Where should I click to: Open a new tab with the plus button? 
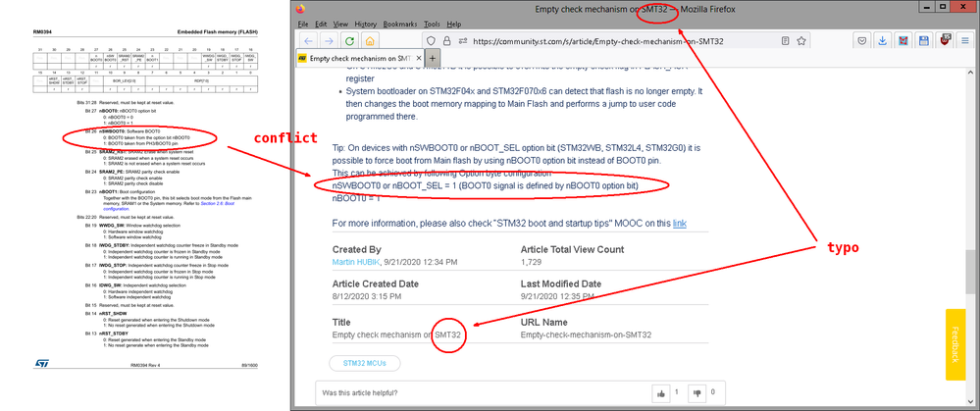pyautogui.click(x=433, y=58)
